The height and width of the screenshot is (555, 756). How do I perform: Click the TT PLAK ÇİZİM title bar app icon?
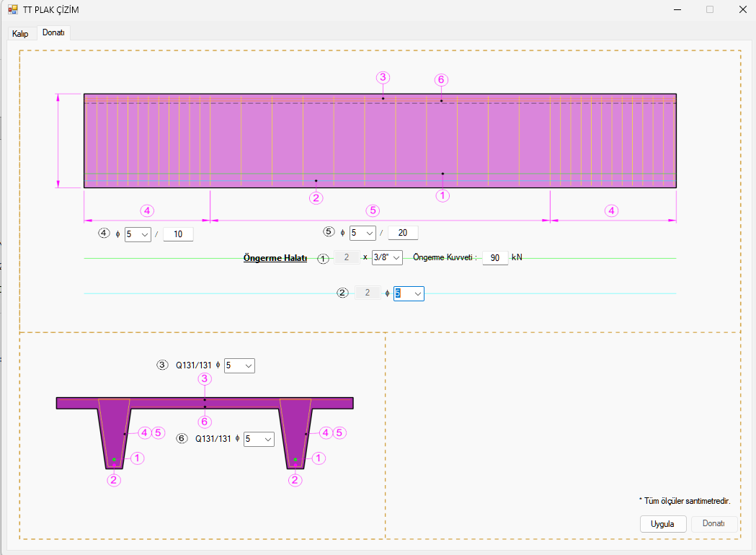tap(12, 10)
